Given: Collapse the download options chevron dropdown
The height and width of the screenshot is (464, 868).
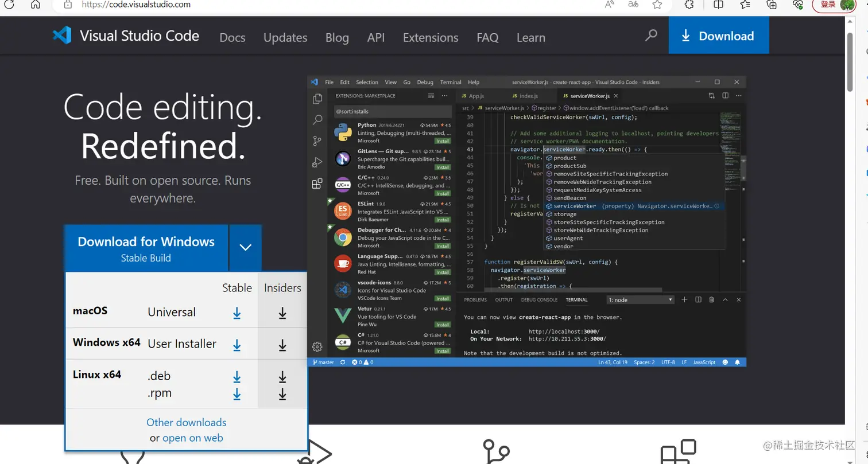Looking at the screenshot, I should click(246, 248).
